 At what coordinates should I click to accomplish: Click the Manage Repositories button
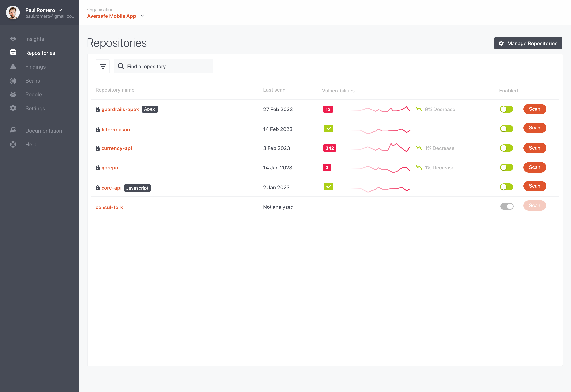[x=528, y=43]
